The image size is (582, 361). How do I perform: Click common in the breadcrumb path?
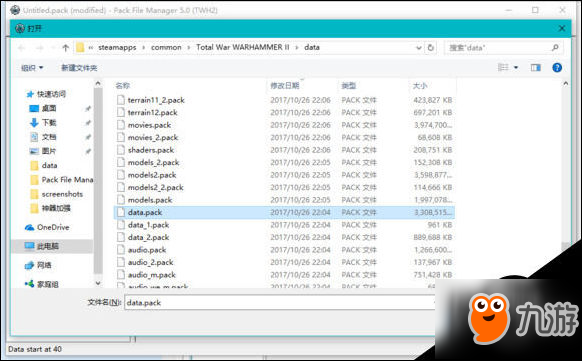[x=166, y=47]
